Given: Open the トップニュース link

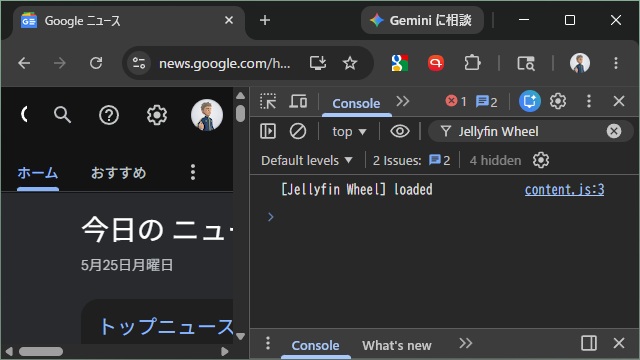Looking at the screenshot, I should tap(167, 327).
